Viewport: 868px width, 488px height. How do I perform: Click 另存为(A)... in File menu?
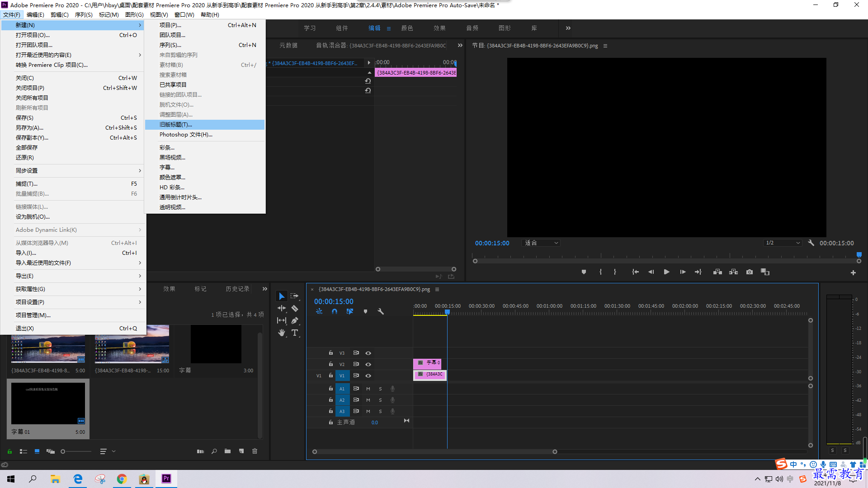coord(73,127)
